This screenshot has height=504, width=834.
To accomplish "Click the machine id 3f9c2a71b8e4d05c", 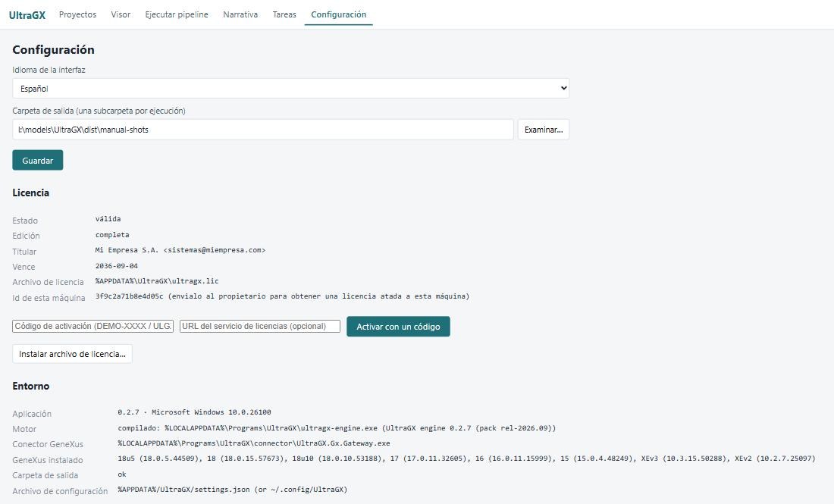I will [x=129, y=296].
